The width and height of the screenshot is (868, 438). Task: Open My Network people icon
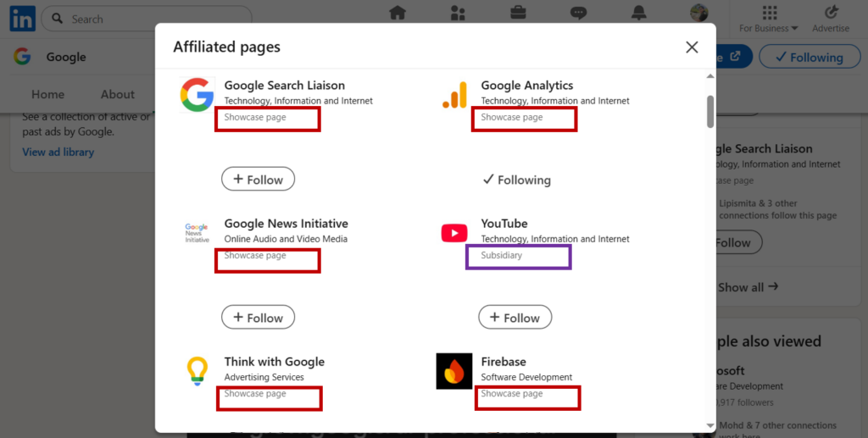458,13
